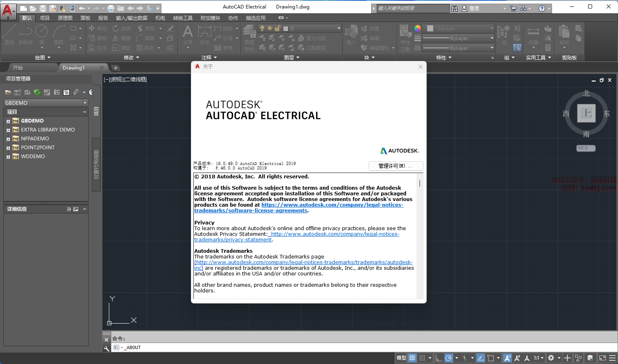618x364 pixels.
Task: Click the Plot (print) icon in quick access toolbar
Action: click(111, 8)
